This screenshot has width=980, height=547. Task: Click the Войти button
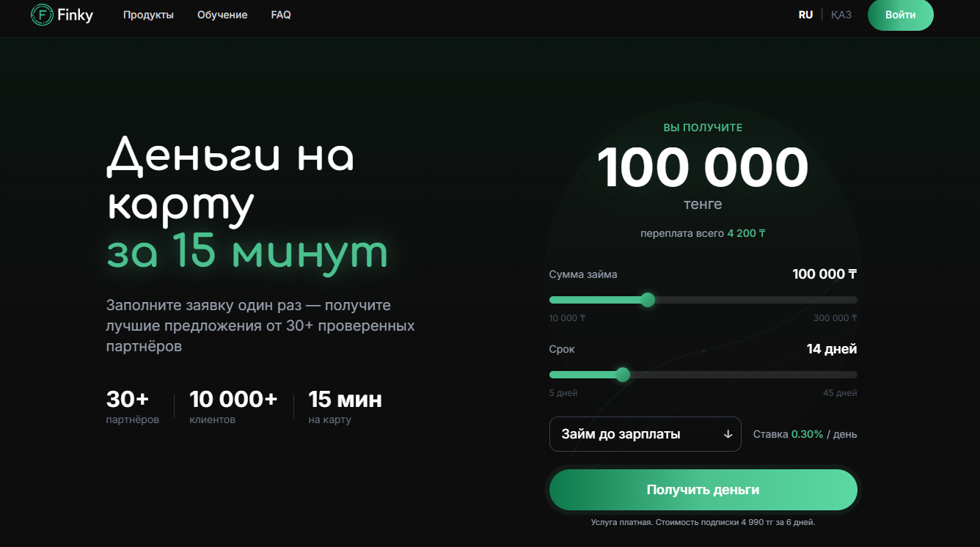[x=900, y=15]
